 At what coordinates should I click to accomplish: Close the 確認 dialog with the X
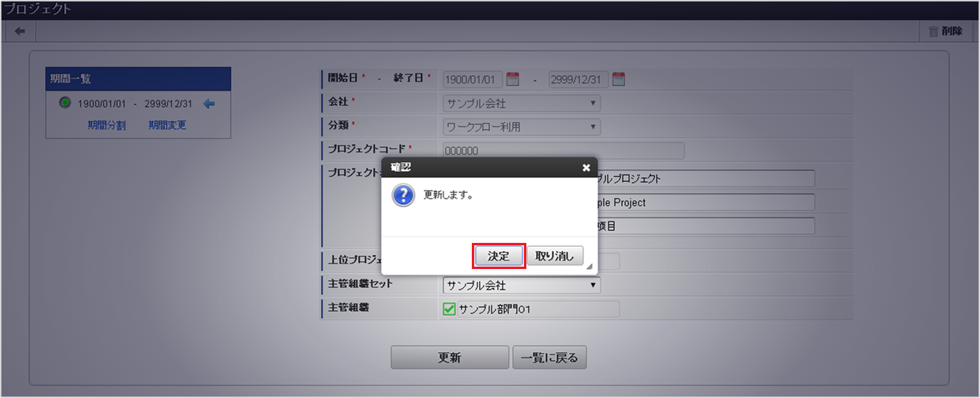click(586, 168)
